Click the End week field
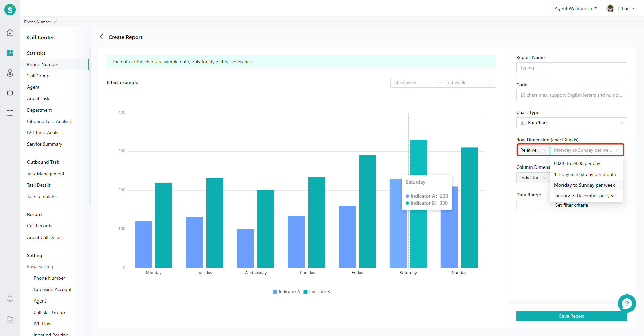 click(464, 82)
